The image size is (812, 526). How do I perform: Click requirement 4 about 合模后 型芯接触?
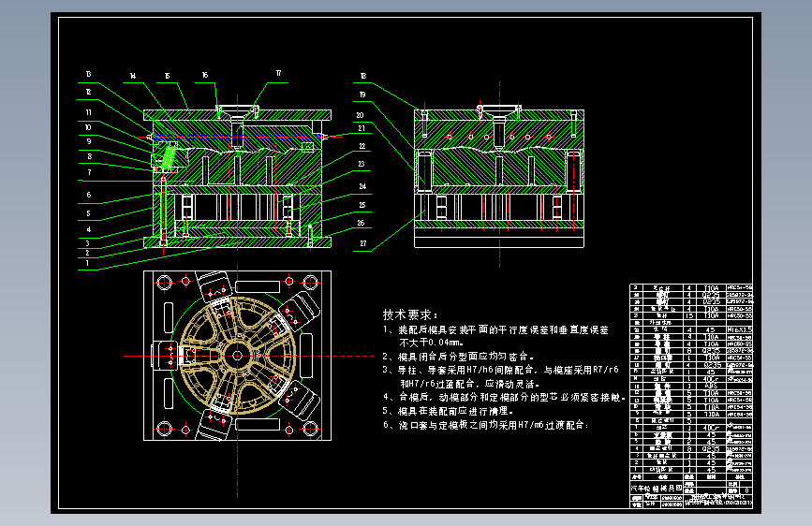click(x=504, y=397)
